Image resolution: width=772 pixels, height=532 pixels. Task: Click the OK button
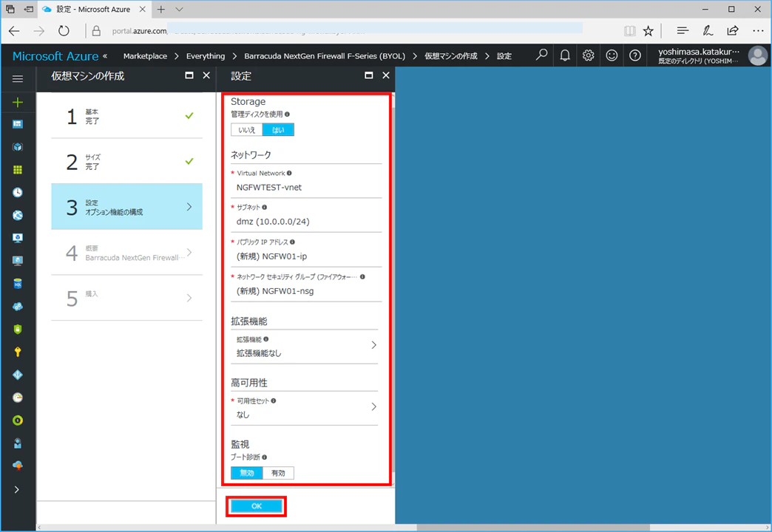257,506
